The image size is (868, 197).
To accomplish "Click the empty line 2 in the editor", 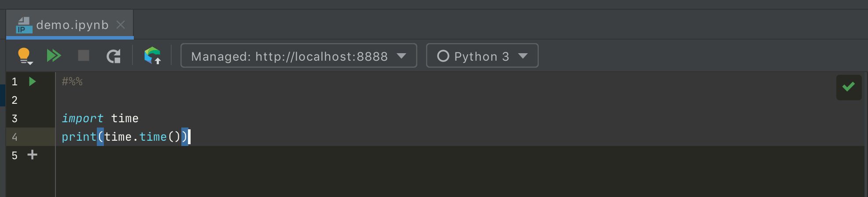I will [x=264, y=100].
